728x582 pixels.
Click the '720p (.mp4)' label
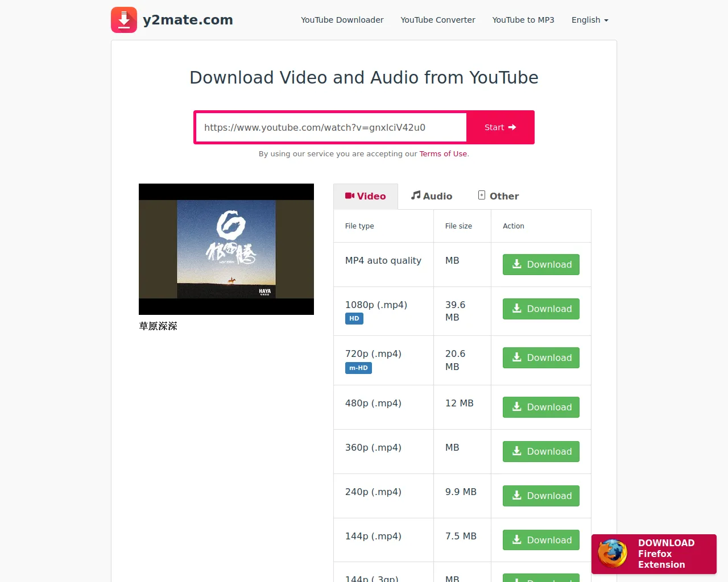(373, 354)
